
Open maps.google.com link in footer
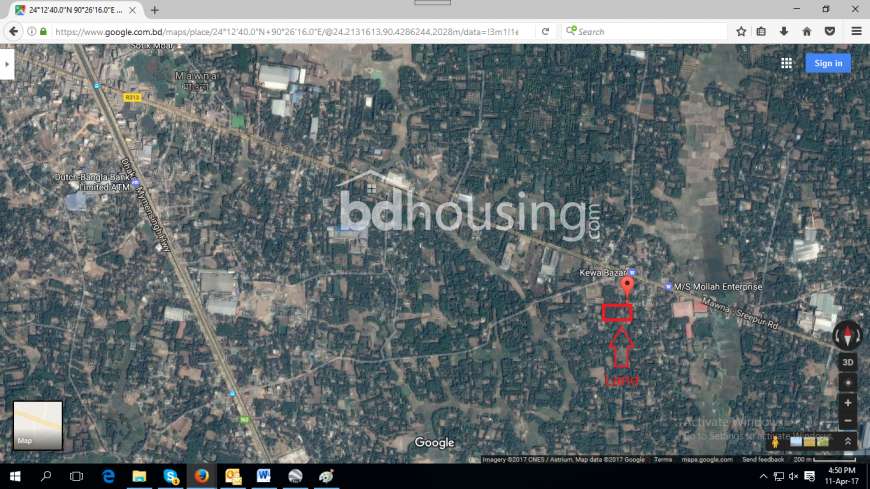coord(706,460)
